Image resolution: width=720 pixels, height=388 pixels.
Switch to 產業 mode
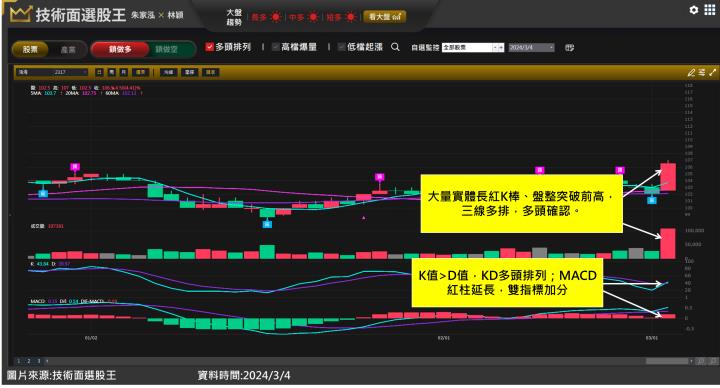(68, 49)
